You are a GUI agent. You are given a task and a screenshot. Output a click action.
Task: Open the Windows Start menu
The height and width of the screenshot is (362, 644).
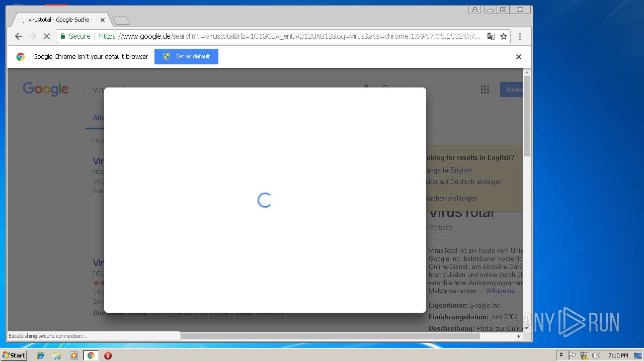coord(14,355)
